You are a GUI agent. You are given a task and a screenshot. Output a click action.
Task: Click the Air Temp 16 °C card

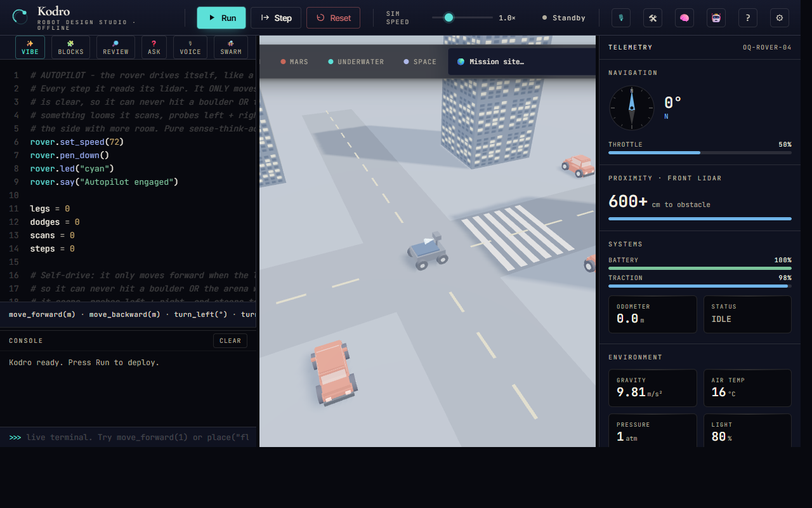coord(747,388)
